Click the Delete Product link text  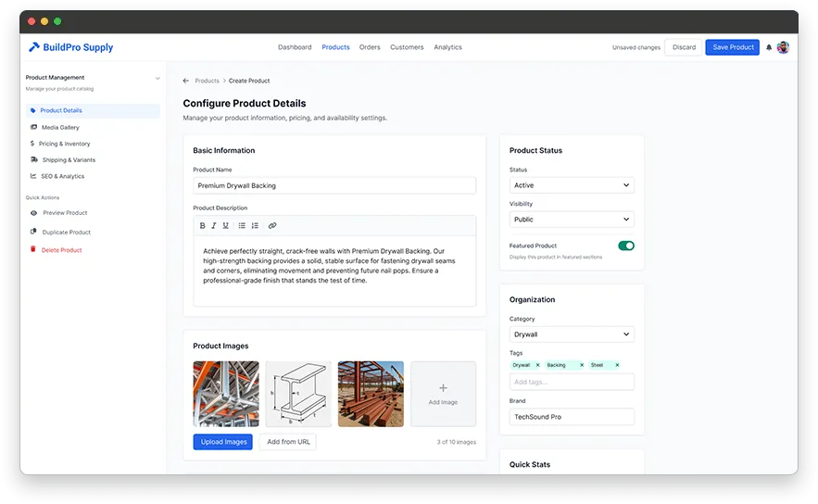pos(61,250)
